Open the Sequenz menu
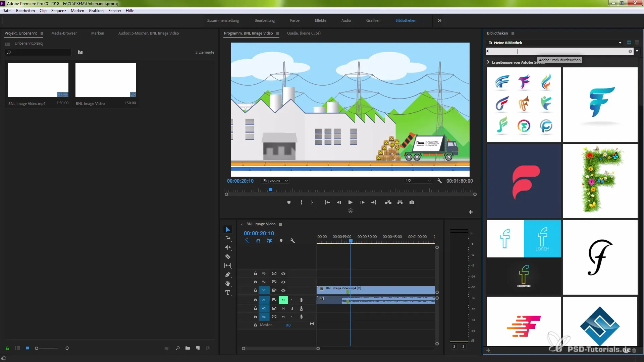The width and height of the screenshot is (644, 362). pyautogui.click(x=58, y=11)
